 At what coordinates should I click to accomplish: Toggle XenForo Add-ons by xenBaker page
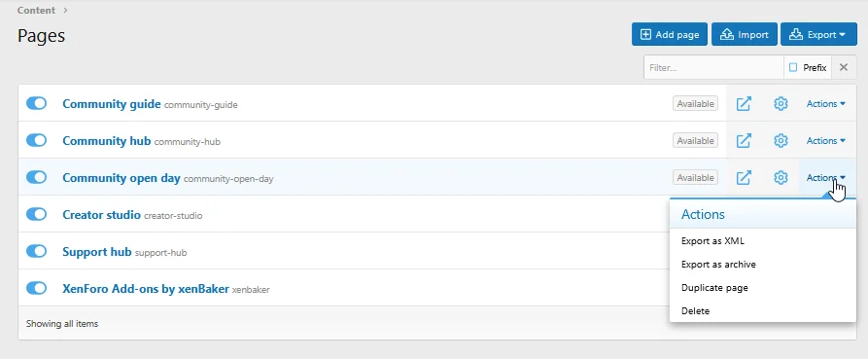(x=37, y=289)
